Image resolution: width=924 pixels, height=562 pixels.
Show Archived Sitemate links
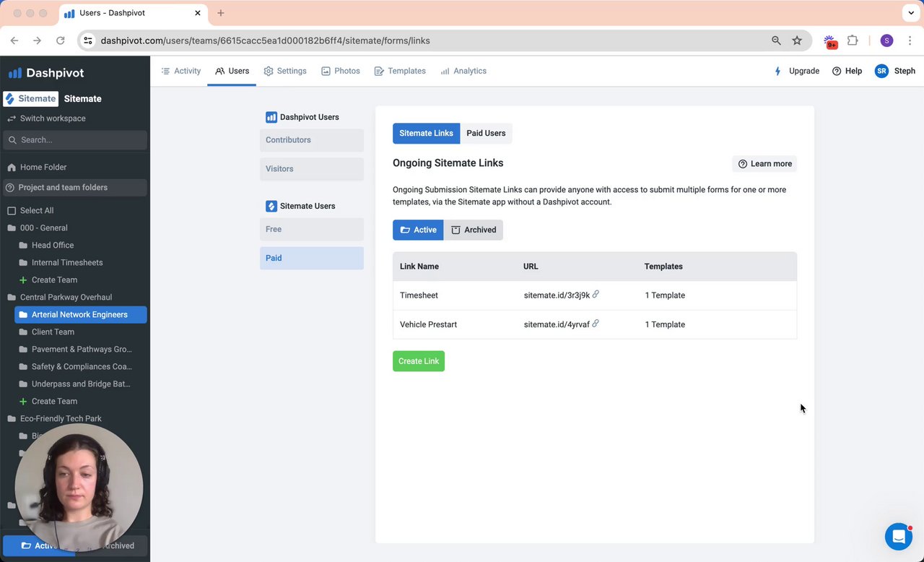pyautogui.click(x=474, y=230)
